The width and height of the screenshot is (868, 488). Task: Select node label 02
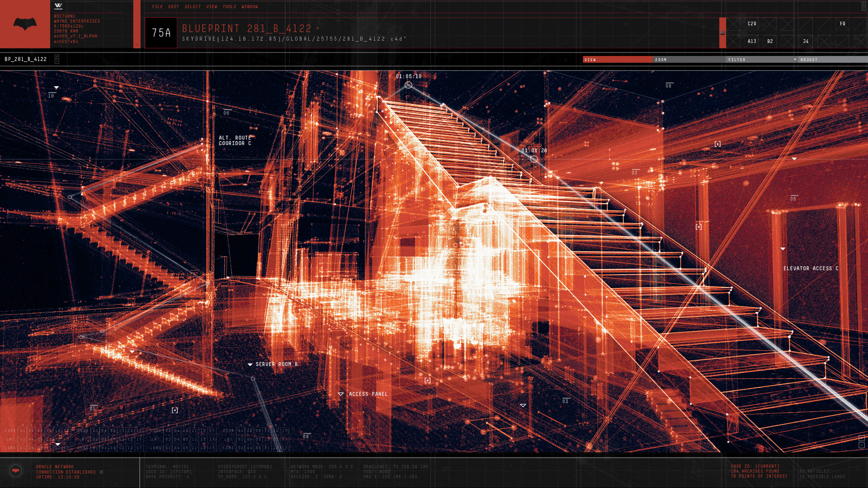[x=635, y=173]
